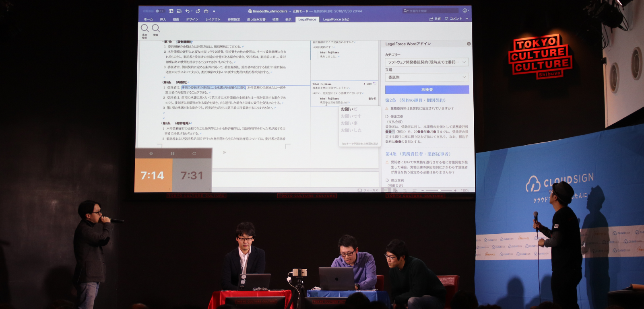
Task: Close the LegalForce Wordアドイン pane
Action: (469, 44)
